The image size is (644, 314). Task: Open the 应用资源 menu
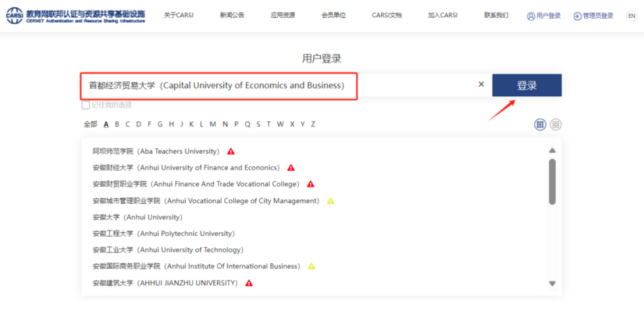coord(283,15)
